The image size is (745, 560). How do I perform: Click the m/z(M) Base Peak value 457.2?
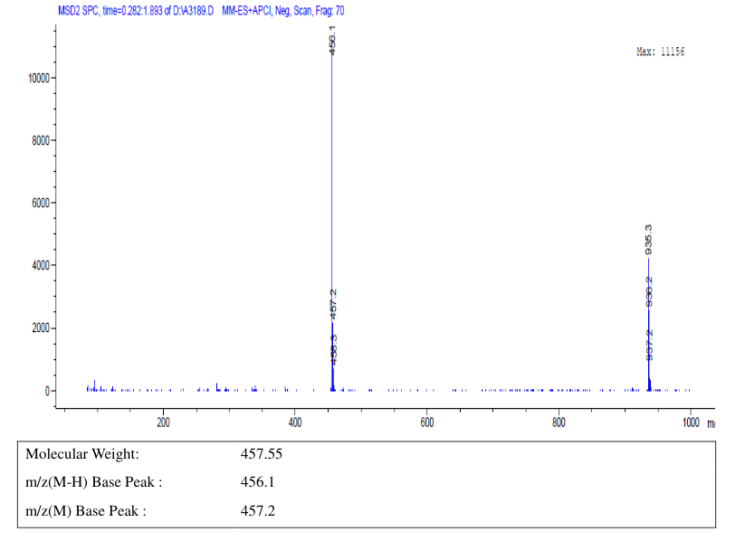257,511
